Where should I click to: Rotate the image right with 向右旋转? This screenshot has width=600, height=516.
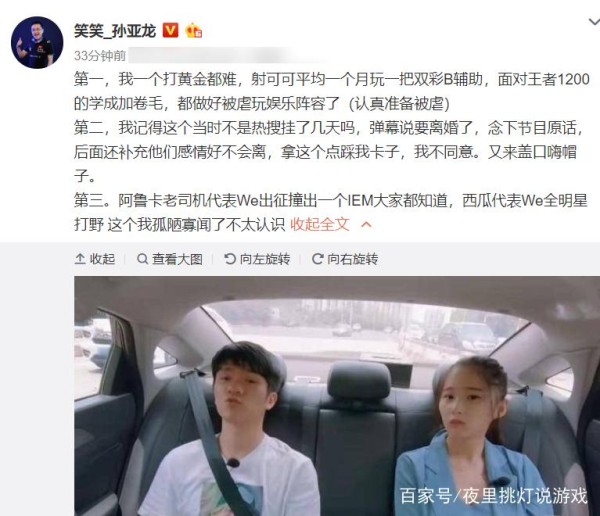coord(345,259)
